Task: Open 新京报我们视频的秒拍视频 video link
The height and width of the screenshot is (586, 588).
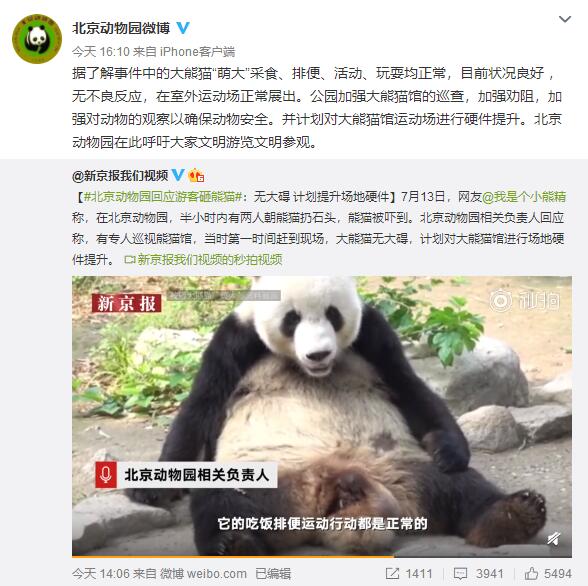Action: point(210,259)
